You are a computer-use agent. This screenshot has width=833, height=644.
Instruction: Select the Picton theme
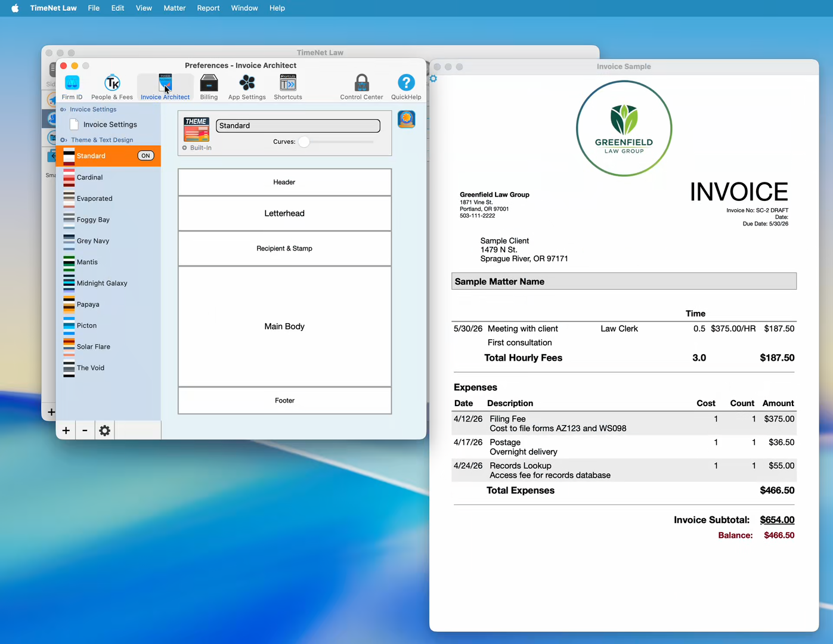[x=109, y=326]
